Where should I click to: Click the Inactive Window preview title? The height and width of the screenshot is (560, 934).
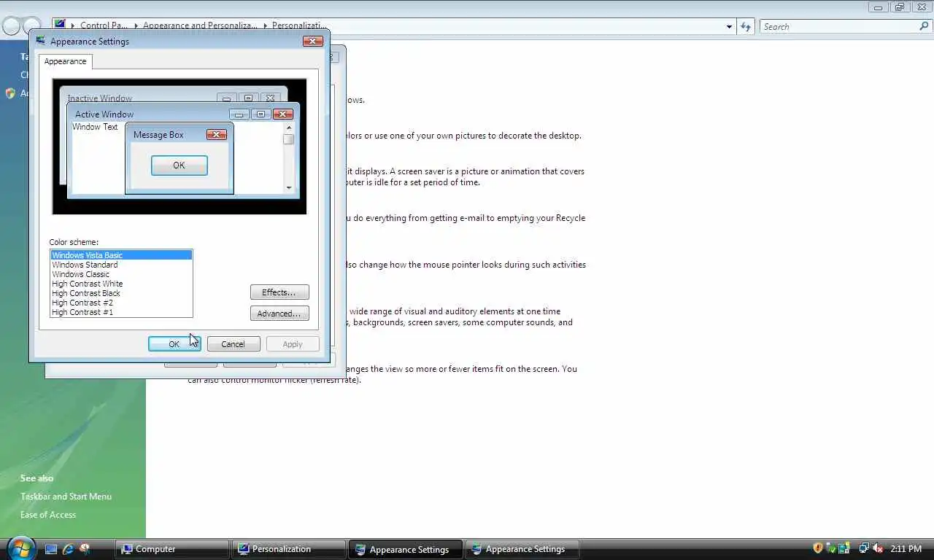pos(100,98)
